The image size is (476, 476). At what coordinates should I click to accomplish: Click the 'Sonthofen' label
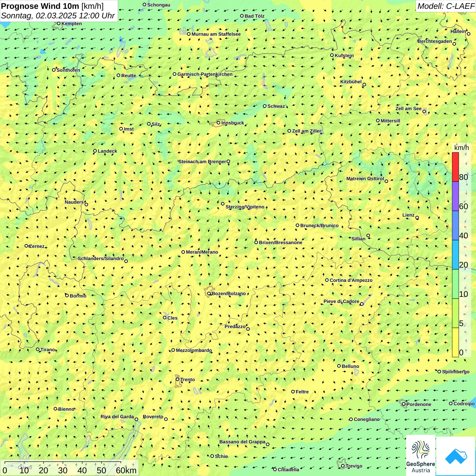68,70
